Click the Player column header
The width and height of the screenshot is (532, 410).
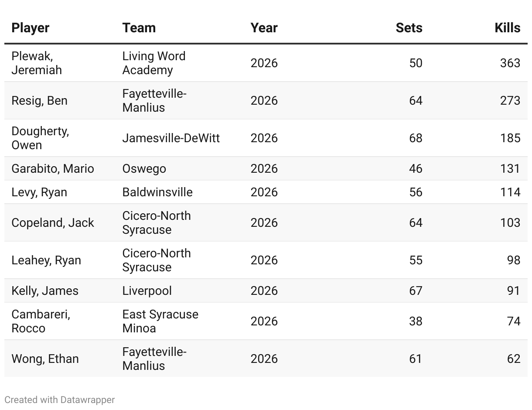tap(30, 28)
